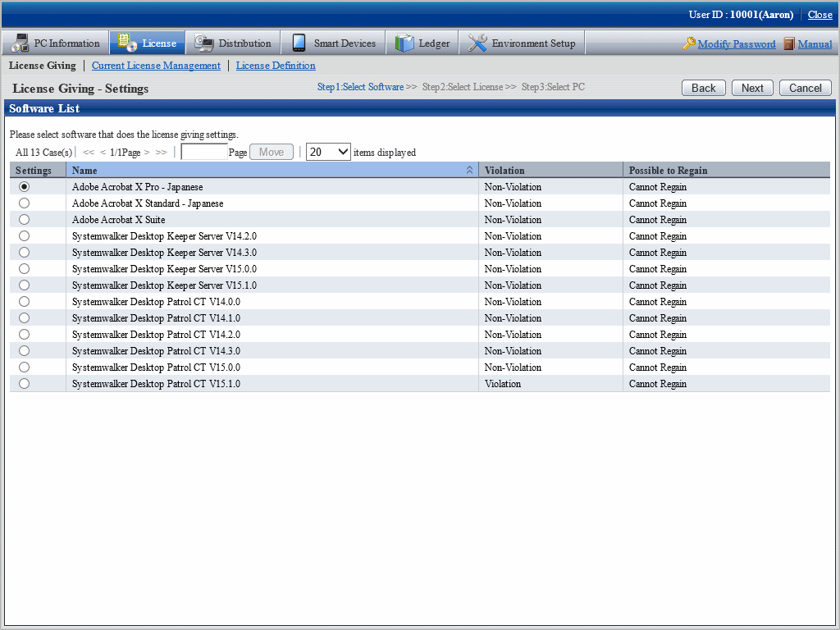Select Patrol CT V14.0.0 radio button
This screenshot has height=630, width=840.
(x=24, y=302)
